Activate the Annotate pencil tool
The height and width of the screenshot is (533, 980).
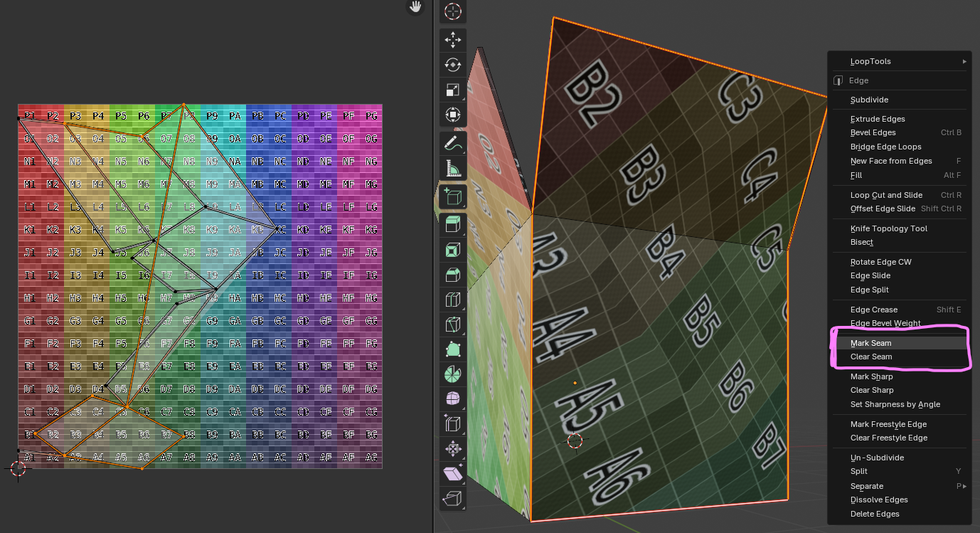click(x=452, y=143)
